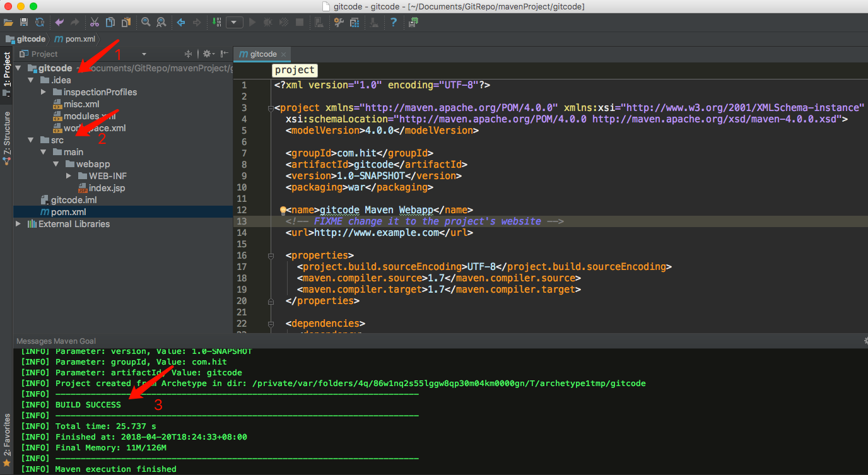Click the lightbulb intention icon at line 12
868x475 pixels.
click(283, 210)
